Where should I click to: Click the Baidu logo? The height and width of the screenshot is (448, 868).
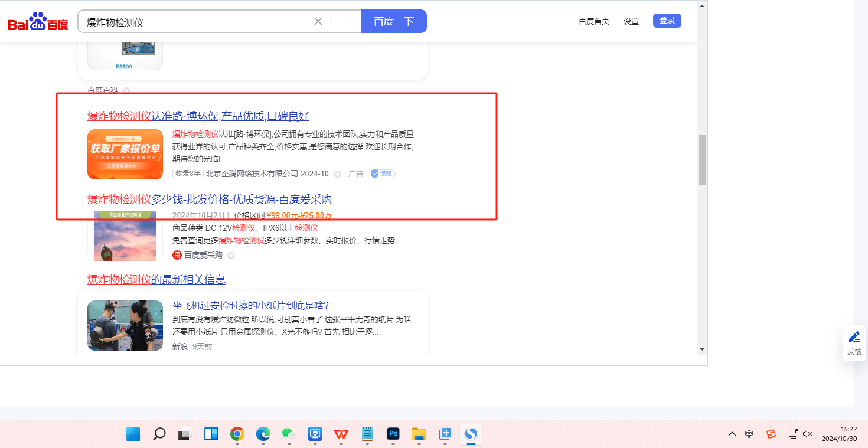coord(38,22)
